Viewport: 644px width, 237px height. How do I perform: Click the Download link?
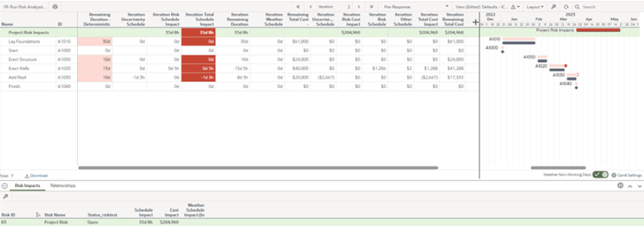click(36, 176)
